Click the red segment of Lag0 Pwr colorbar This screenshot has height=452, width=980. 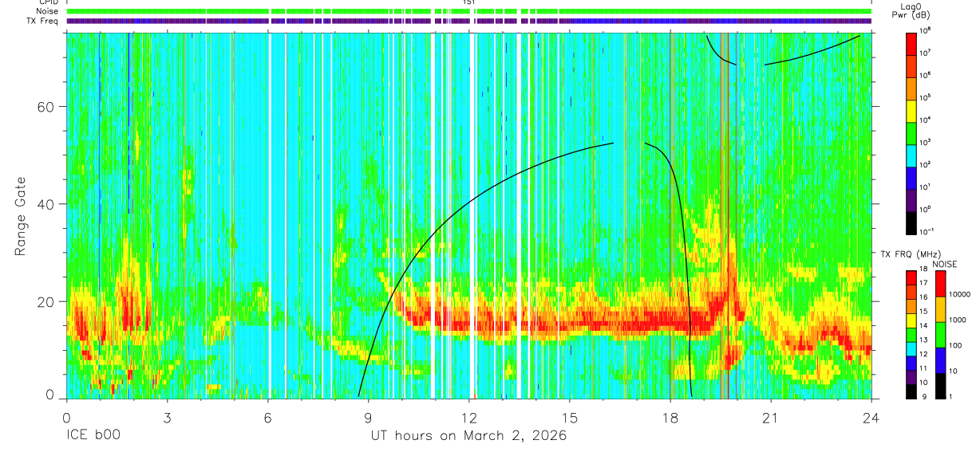click(911, 42)
